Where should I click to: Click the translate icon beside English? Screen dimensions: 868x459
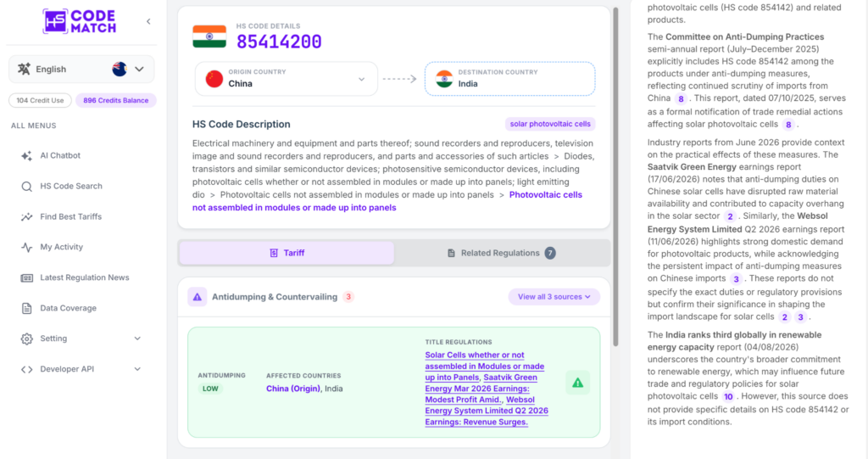[x=24, y=69]
